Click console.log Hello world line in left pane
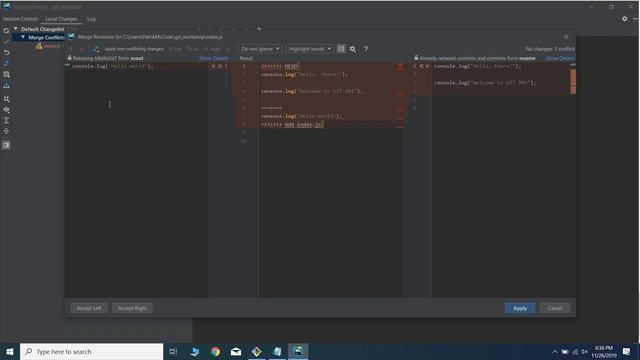The width and height of the screenshot is (640, 360). pos(112,66)
